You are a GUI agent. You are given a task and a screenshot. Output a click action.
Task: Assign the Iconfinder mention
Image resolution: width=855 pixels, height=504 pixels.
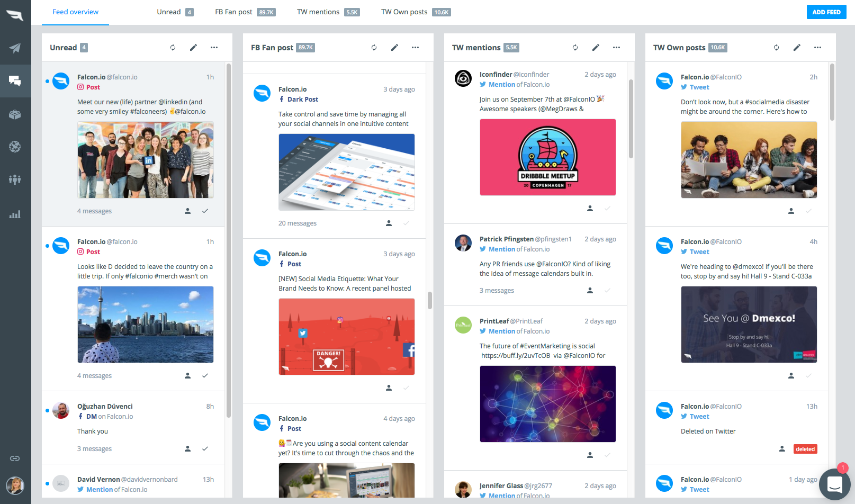pos(590,208)
